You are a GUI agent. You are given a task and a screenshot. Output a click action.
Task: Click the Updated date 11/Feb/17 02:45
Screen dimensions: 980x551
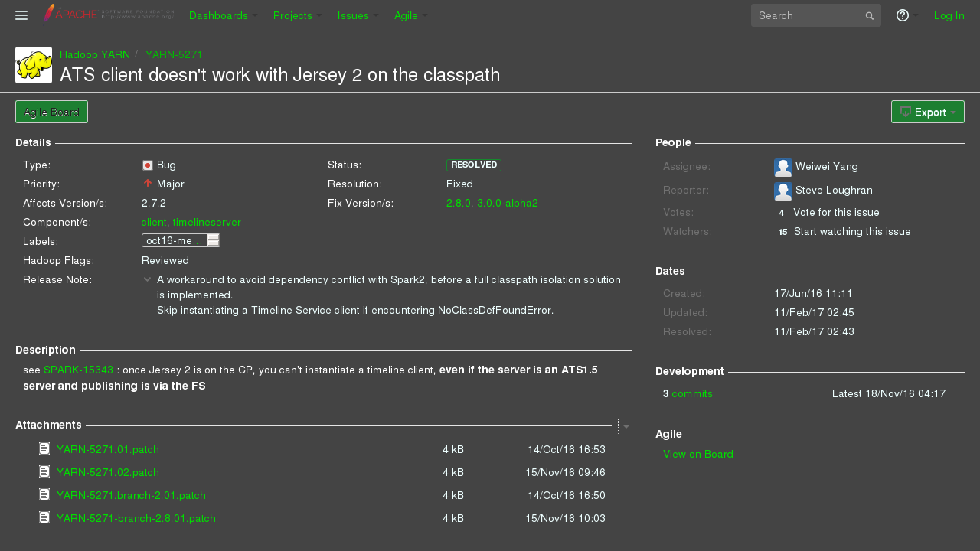(814, 312)
